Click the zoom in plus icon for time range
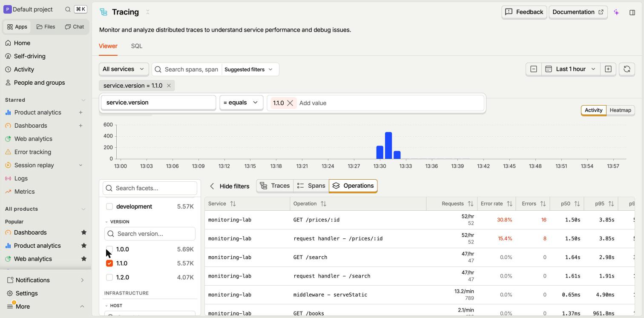The height and width of the screenshot is (318, 644). click(608, 69)
